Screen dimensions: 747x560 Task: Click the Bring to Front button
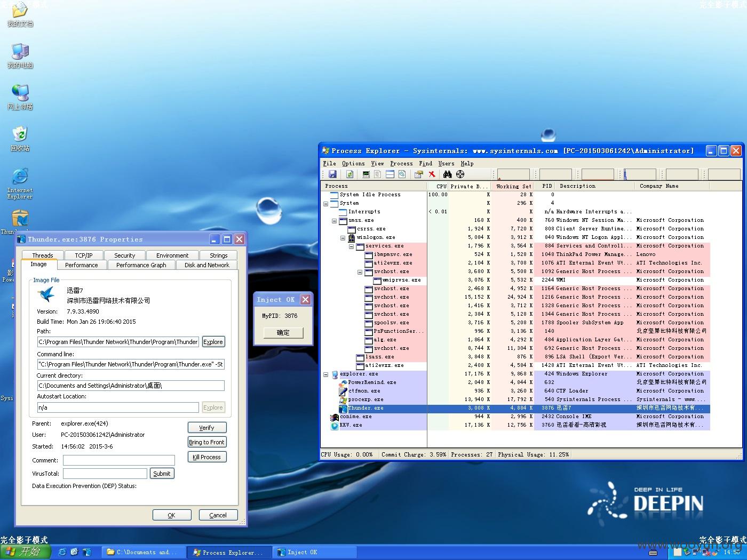[x=207, y=442]
